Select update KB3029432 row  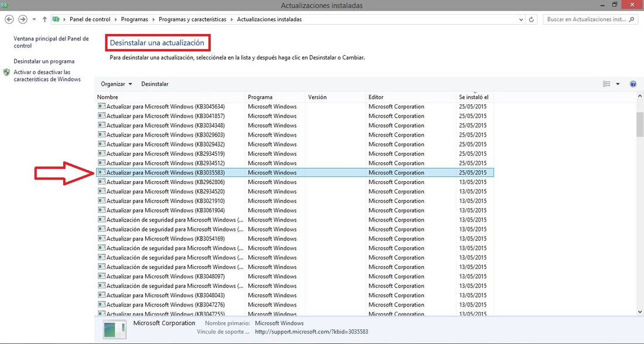[294, 144]
